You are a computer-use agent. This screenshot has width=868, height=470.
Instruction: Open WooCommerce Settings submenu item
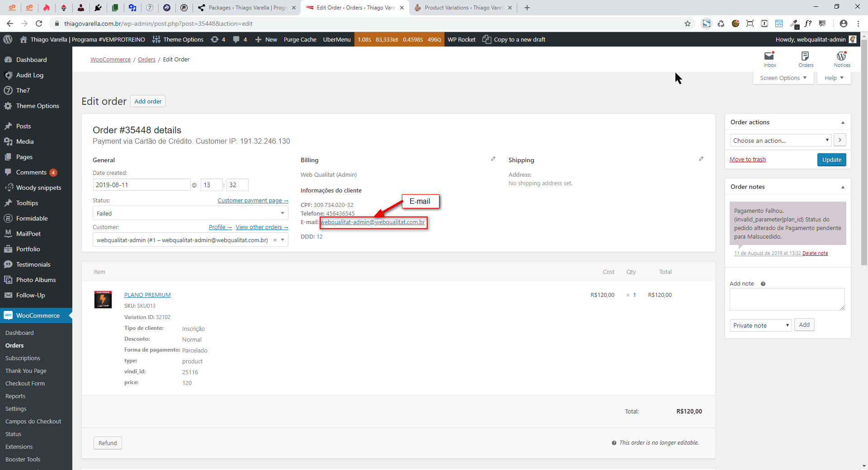(x=16, y=409)
